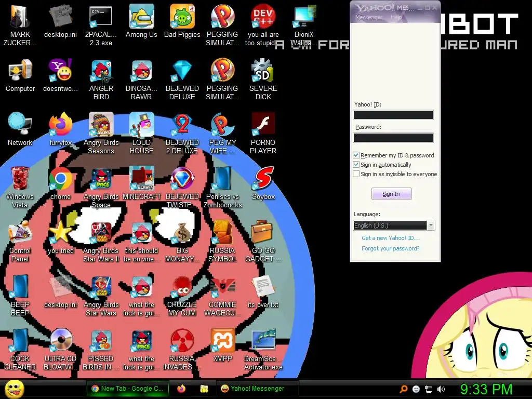Image resolution: width=532 pixels, height=399 pixels.
Task: Click the magnifier search tray icon
Action: pyautogui.click(x=403, y=389)
